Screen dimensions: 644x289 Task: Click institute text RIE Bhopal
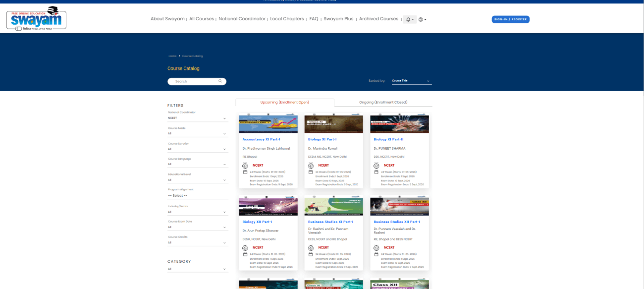point(250,157)
